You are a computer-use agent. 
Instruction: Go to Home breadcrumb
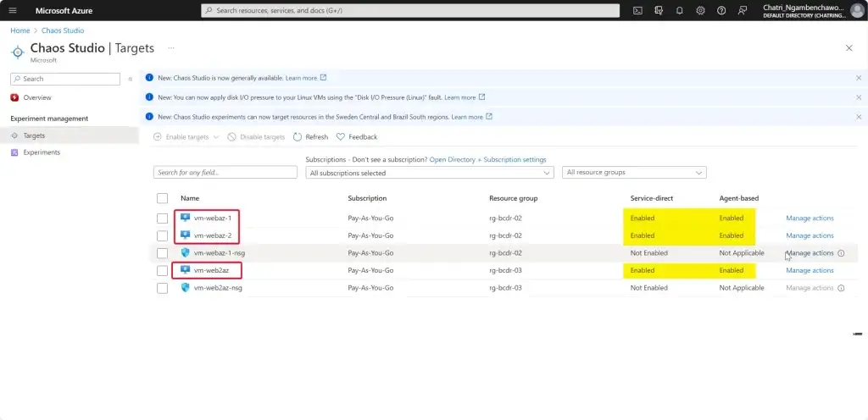20,30
